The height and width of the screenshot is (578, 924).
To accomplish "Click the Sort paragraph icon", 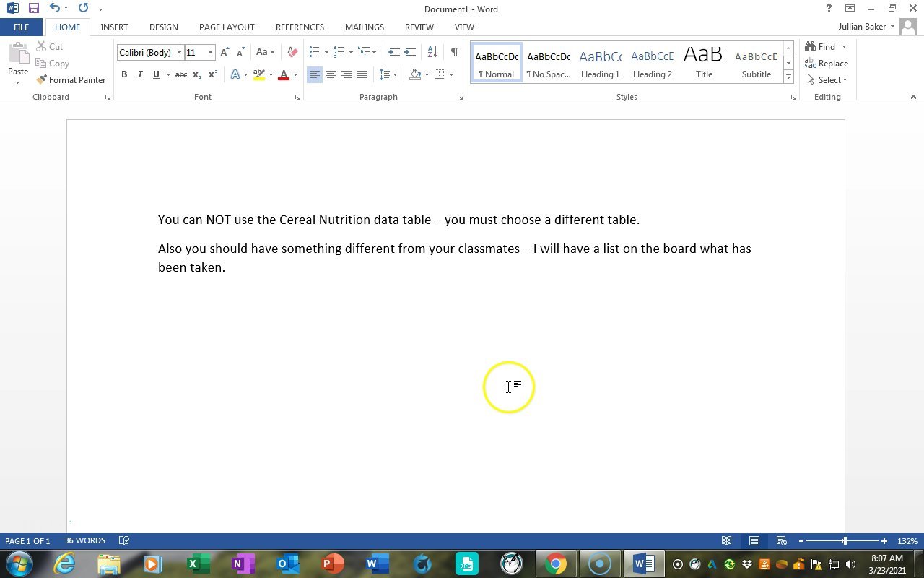I will point(432,52).
